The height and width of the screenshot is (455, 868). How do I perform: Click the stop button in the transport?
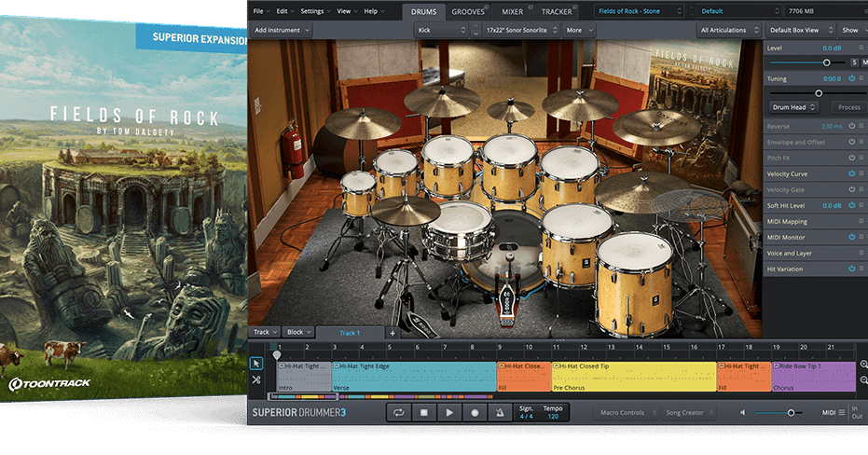pos(424,412)
